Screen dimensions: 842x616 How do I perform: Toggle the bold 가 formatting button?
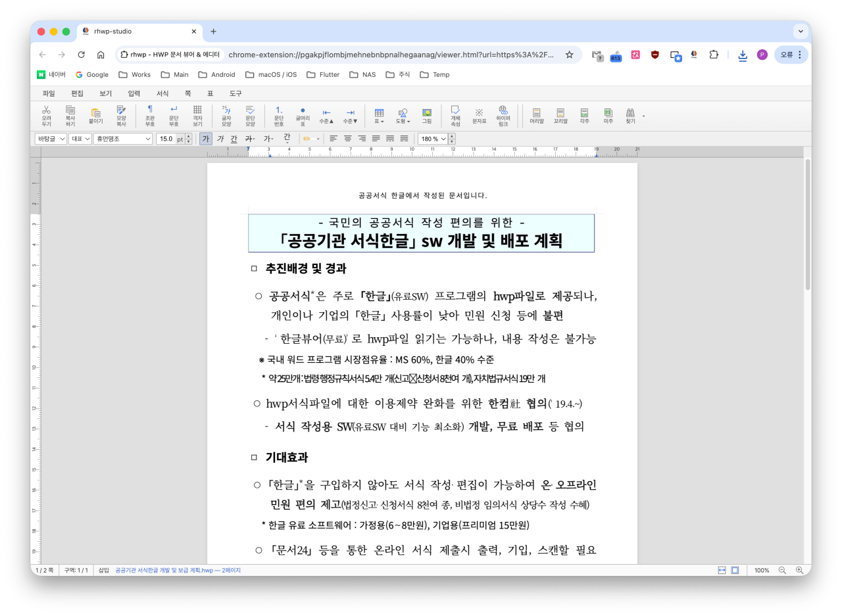coord(206,139)
